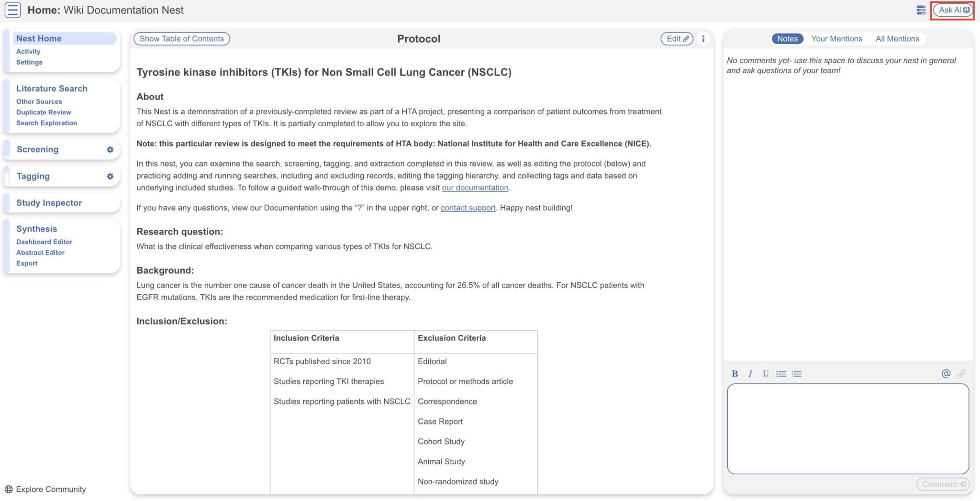Insert a hyperlink in the comment editor

(962, 374)
